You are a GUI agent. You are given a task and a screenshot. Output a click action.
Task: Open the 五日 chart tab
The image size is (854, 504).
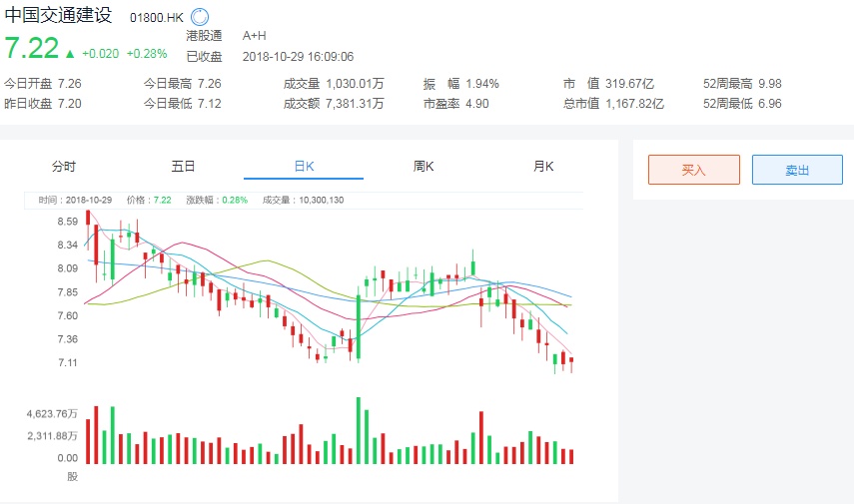coord(183,167)
